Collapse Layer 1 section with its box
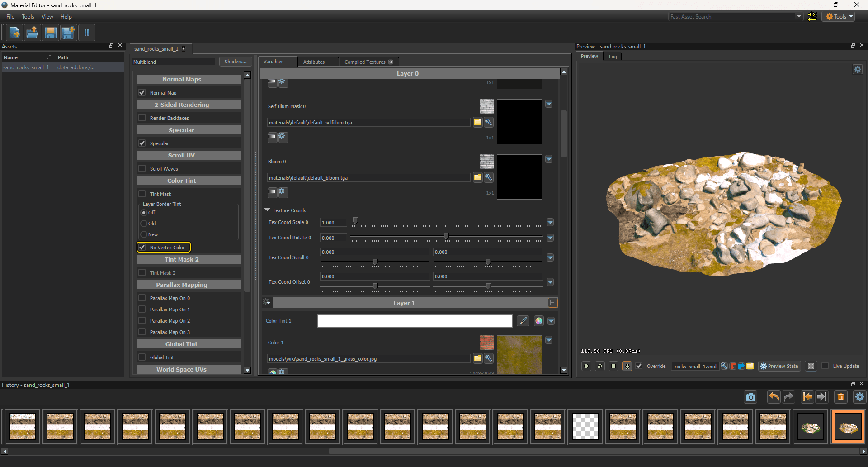This screenshot has height=467, width=868. pyautogui.click(x=552, y=303)
